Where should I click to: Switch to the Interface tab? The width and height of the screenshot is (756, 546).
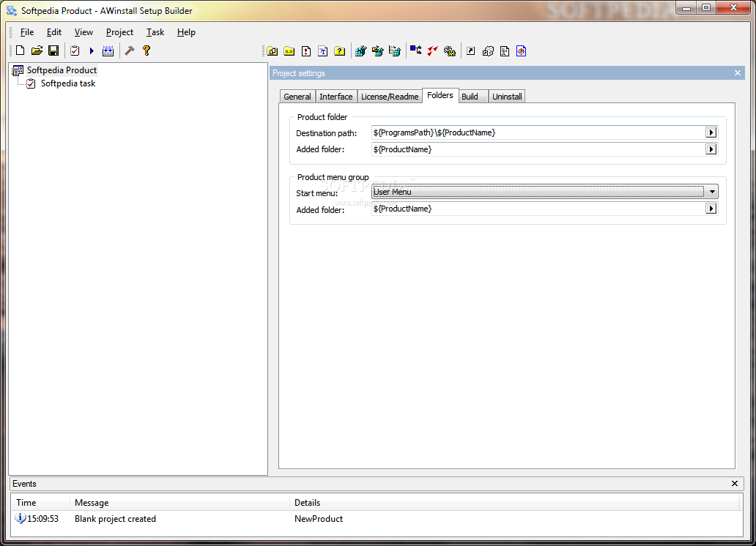(x=336, y=97)
